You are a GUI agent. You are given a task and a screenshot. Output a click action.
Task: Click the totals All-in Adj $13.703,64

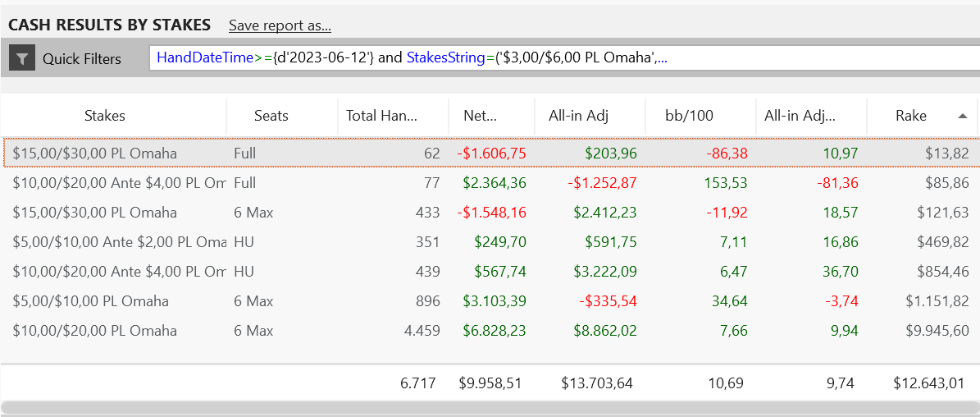(598, 383)
